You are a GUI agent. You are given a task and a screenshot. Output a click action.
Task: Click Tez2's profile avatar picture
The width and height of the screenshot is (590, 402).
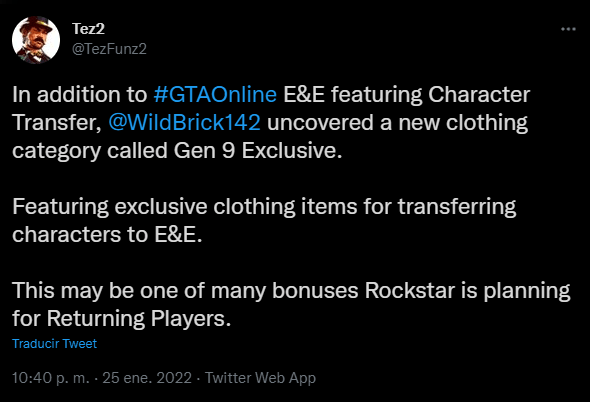[x=36, y=40]
